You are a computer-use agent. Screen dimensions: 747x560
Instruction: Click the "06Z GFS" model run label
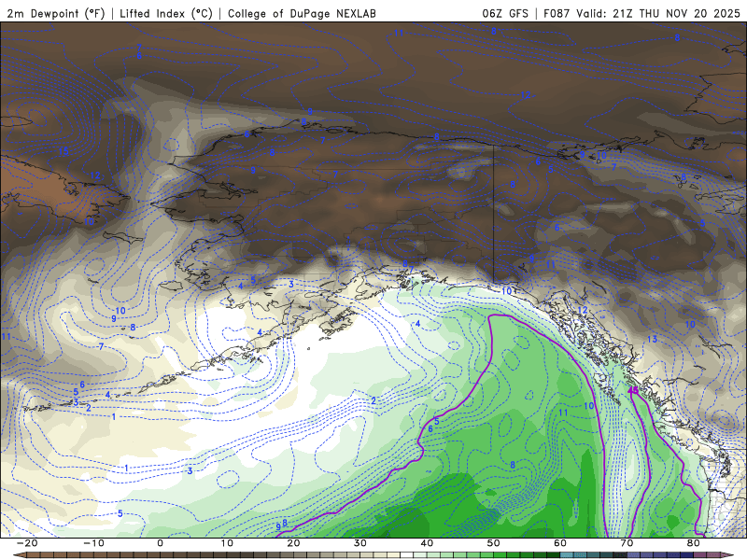click(x=505, y=13)
